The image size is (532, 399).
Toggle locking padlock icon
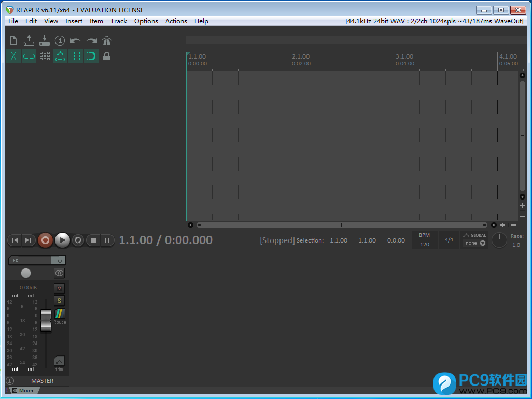click(x=106, y=56)
